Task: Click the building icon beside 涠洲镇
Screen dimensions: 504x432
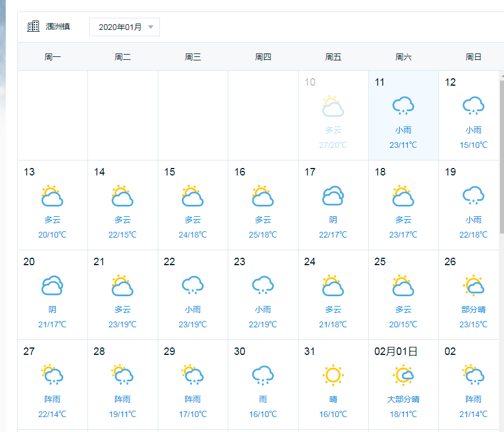Action: 33,26
